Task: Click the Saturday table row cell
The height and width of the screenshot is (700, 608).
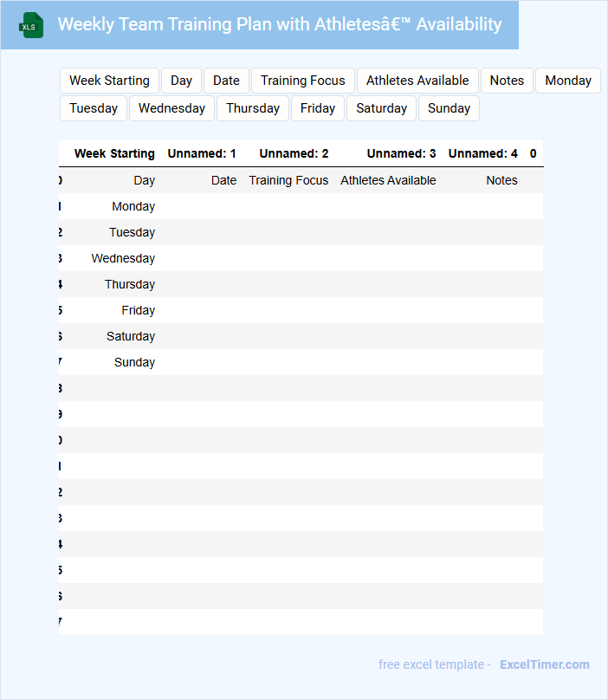Action: point(131,336)
